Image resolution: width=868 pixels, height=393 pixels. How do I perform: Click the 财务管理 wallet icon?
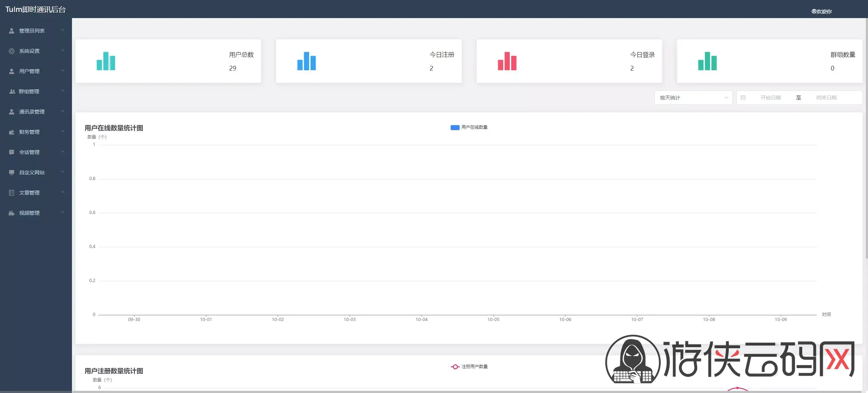tap(12, 132)
